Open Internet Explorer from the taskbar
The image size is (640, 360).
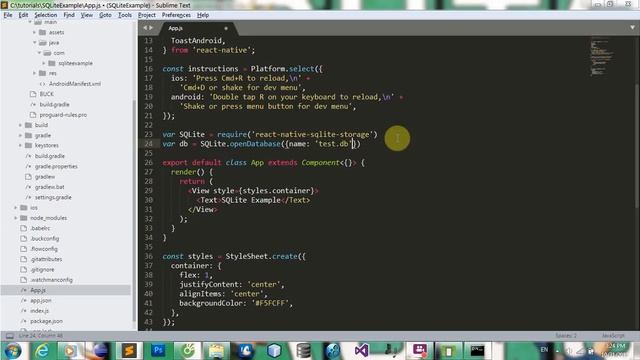click(42, 350)
